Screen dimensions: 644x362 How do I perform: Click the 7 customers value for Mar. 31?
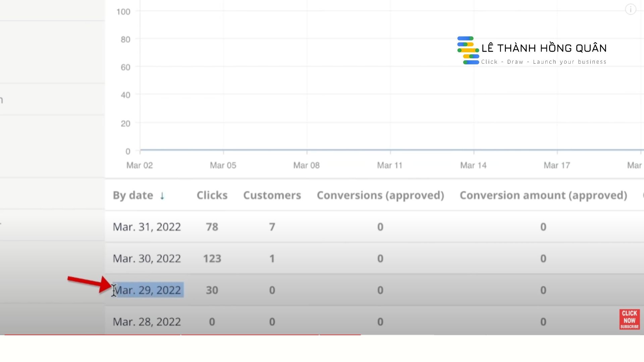[272, 227]
